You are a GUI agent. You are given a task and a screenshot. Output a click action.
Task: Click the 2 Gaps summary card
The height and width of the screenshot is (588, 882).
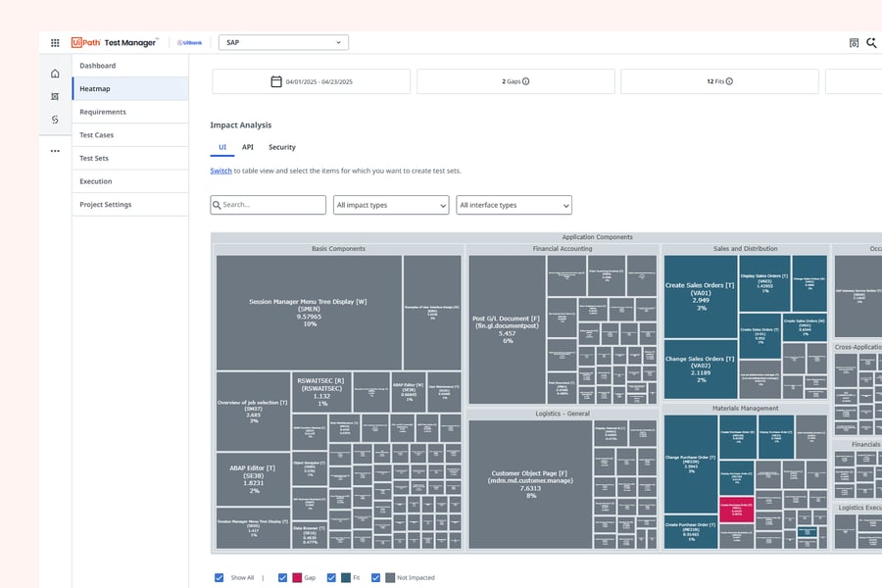click(x=515, y=81)
